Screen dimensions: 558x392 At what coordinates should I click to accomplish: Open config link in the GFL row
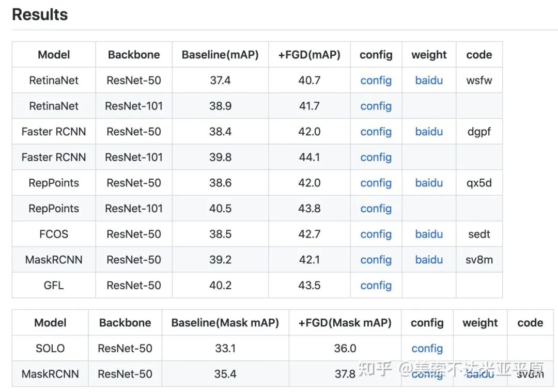point(376,285)
